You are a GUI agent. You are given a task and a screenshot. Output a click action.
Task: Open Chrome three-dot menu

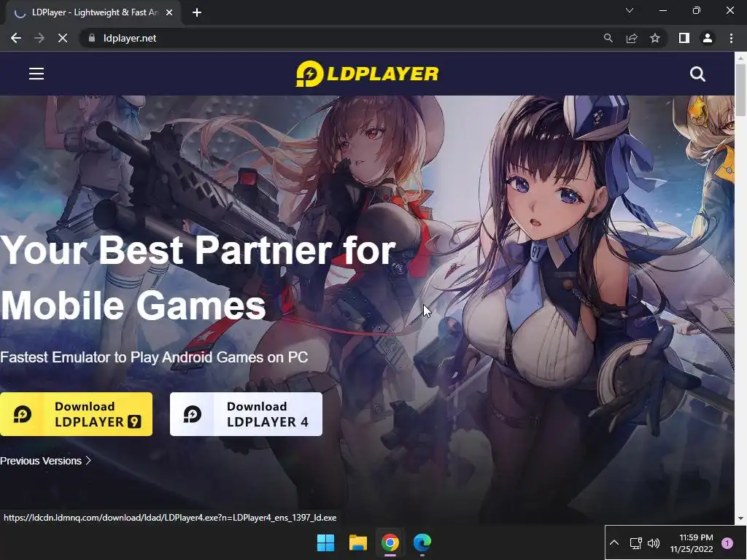click(x=731, y=38)
